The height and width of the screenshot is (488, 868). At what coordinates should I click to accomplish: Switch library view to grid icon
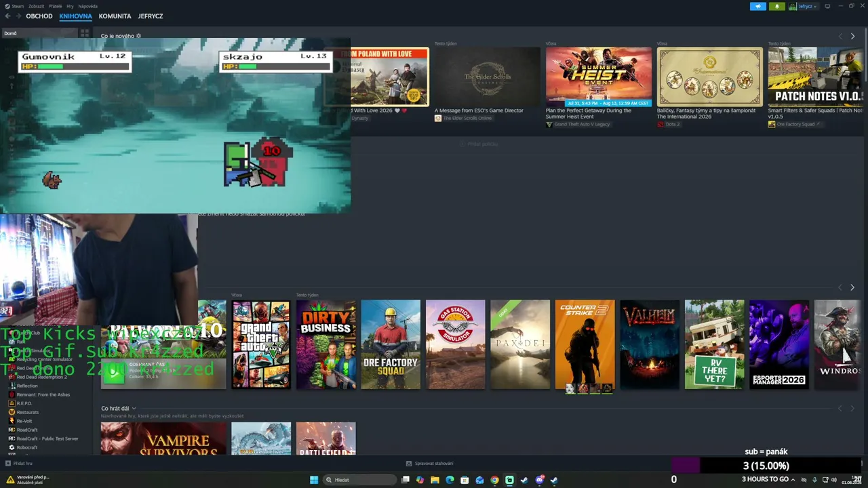85,33
